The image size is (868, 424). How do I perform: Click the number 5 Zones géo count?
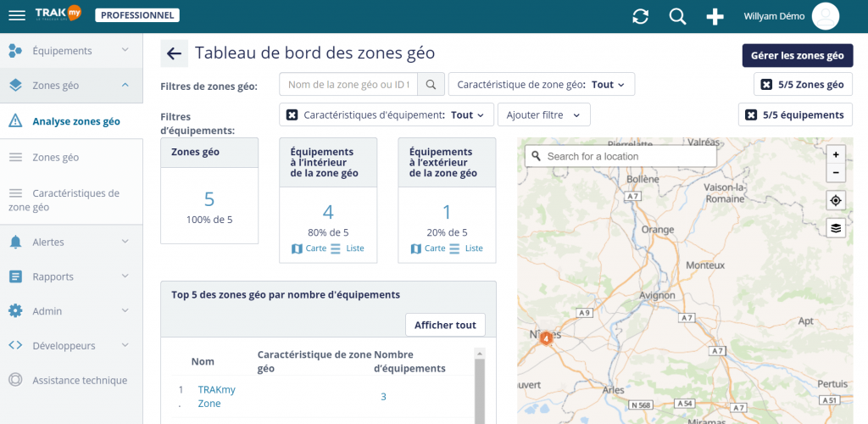point(209,198)
